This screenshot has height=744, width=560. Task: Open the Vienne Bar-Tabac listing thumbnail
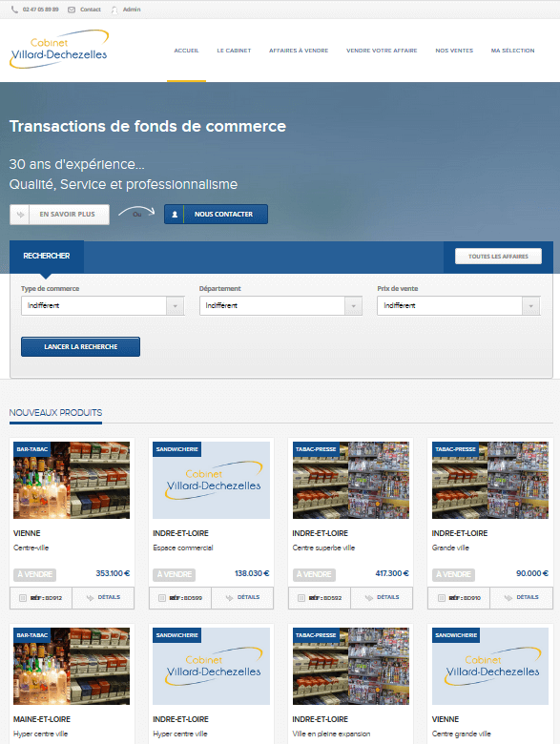[x=72, y=480]
